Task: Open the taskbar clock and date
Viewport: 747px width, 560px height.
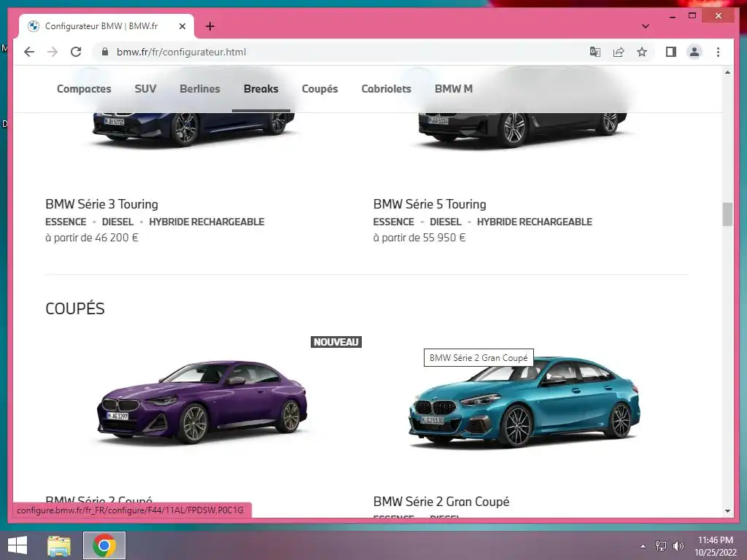Action: 716,546
